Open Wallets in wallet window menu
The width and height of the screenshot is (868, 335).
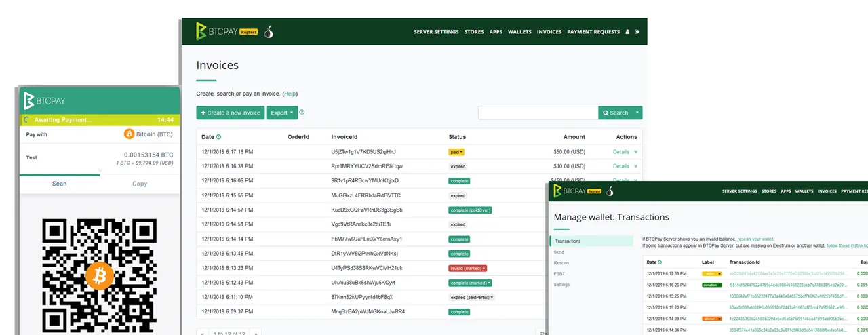point(804,191)
